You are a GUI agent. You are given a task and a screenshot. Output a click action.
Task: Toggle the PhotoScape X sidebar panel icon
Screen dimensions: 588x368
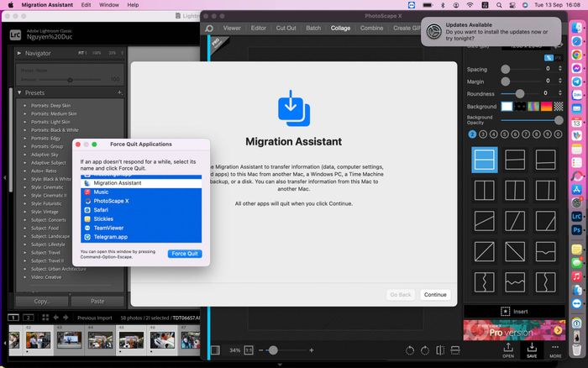pyautogui.click(x=215, y=350)
